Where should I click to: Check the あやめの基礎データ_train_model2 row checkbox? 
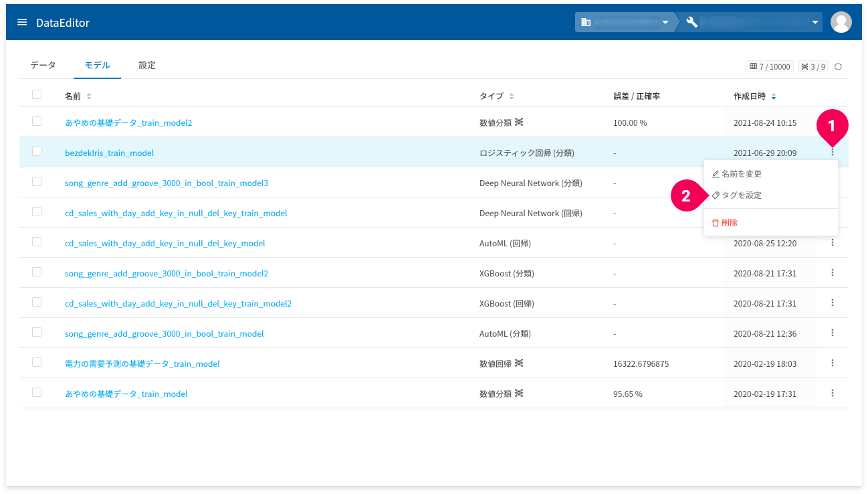[x=37, y=121]
